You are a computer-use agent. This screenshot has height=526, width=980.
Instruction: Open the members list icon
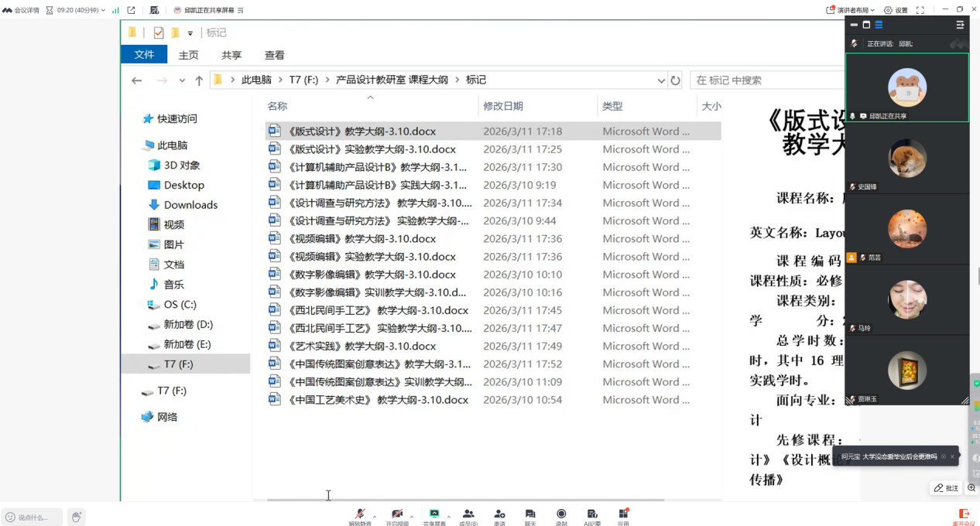(468, 514)
